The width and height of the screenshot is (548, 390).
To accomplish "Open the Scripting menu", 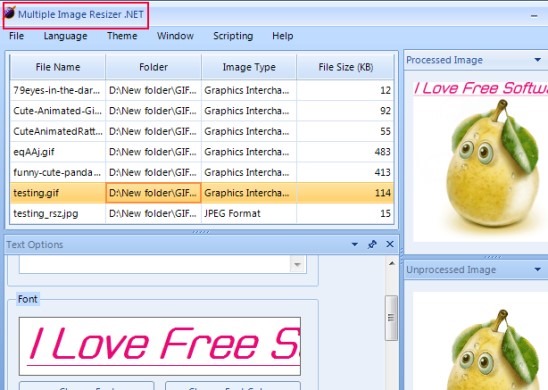I will 233,36.
